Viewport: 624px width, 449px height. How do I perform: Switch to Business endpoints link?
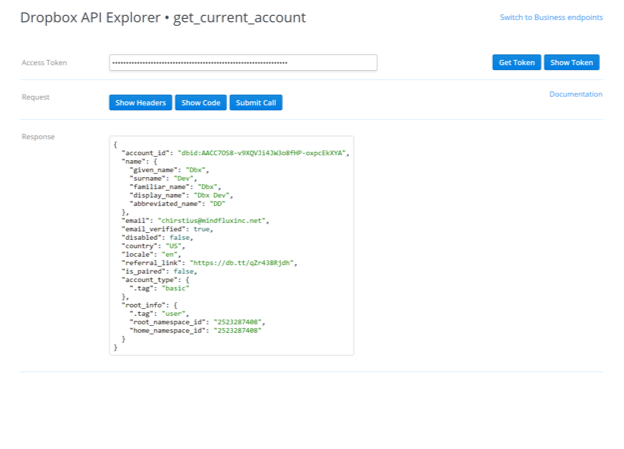click(551, 18)
